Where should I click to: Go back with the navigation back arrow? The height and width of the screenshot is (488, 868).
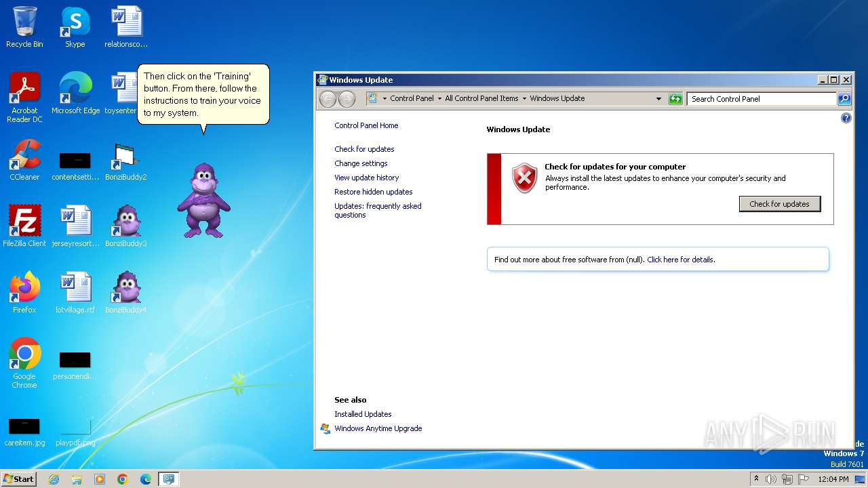(x=328, y=99)
